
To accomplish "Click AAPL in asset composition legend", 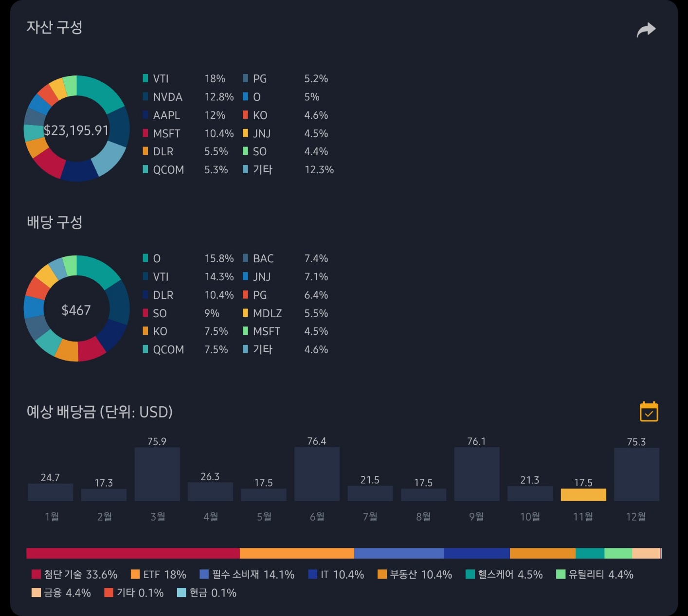I will click(x=184, y=115).
